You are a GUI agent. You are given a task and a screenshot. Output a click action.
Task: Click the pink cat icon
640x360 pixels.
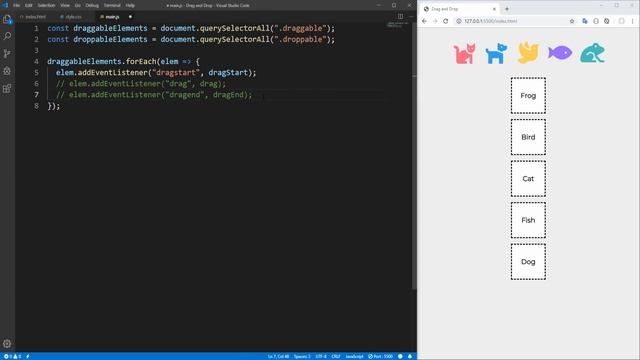click(464, 53)
